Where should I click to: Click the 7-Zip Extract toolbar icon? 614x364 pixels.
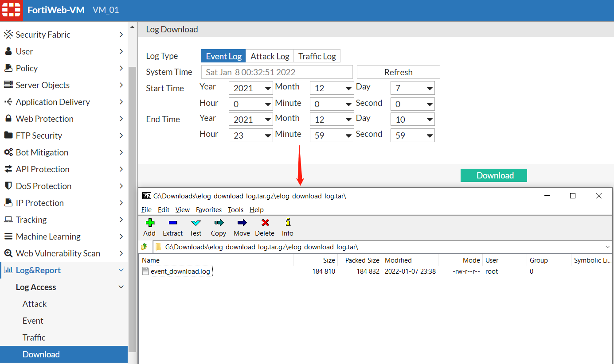(173, 223)
